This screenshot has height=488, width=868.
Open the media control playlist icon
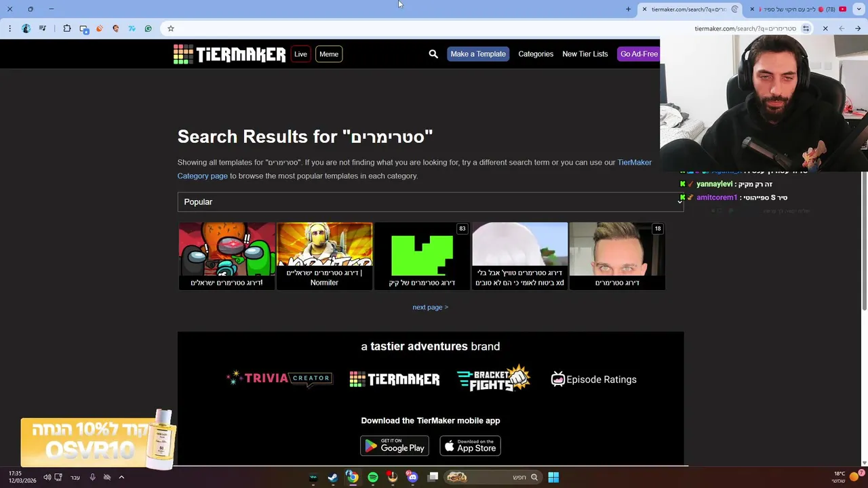[x=43, y=28]
